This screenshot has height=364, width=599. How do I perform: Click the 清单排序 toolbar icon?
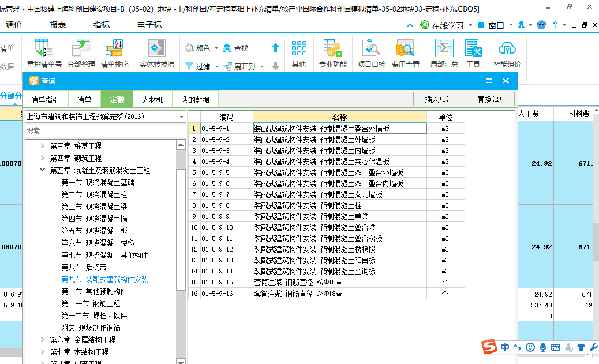coord(114,48)
